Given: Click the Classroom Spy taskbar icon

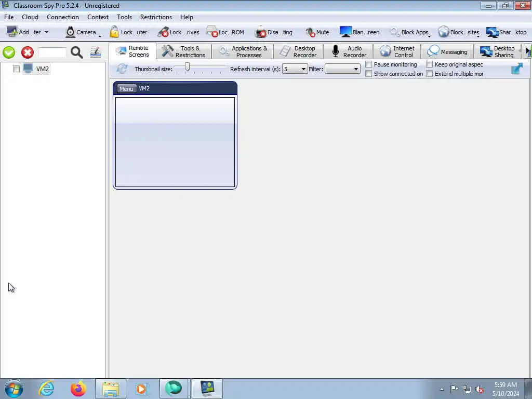Looking at the screenshot, I should tap(207, 389).
